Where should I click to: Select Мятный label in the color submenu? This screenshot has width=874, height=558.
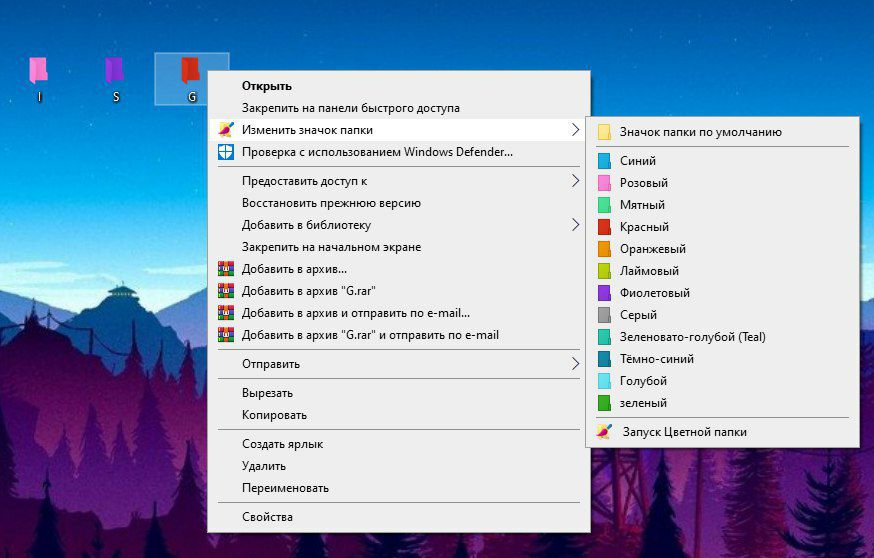coord(642,205)
